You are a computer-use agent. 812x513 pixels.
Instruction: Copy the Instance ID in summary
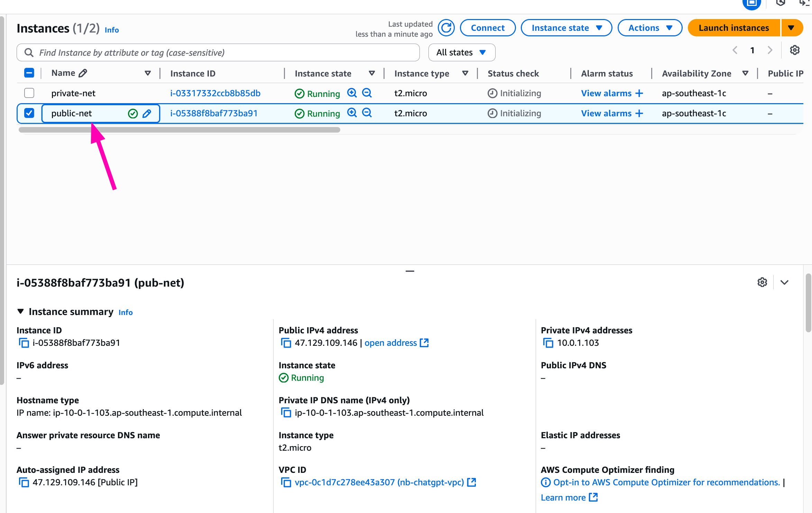24,343
